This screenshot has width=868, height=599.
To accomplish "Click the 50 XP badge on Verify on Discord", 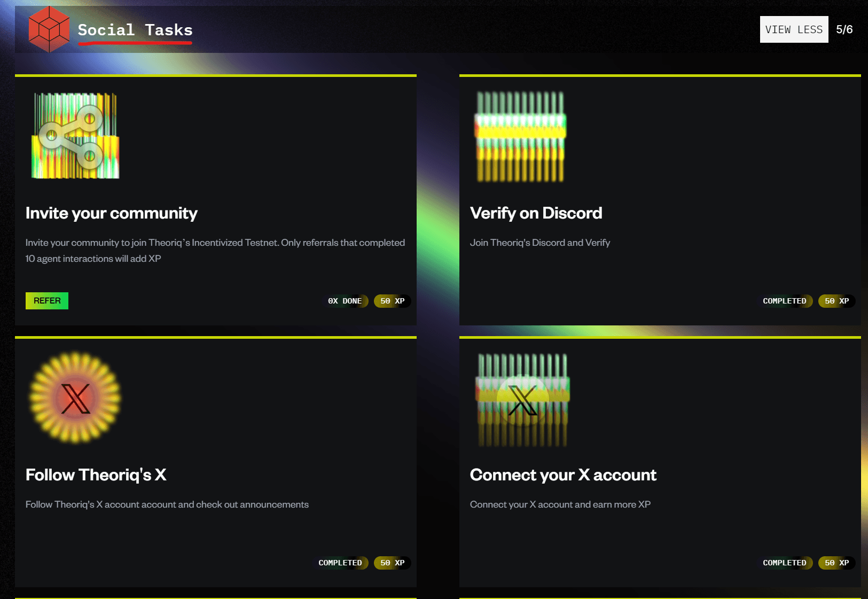I will [x=837, y=301].
